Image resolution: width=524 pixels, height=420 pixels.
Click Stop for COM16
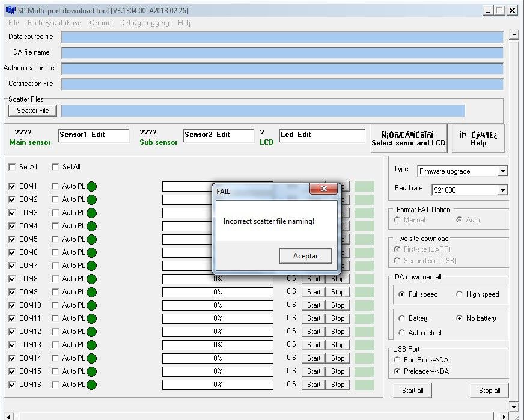pyautogui.click(x=338, y=384)
